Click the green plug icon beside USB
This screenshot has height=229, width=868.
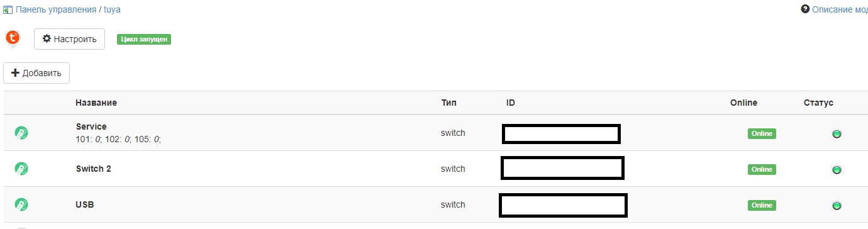click(21, 204)
